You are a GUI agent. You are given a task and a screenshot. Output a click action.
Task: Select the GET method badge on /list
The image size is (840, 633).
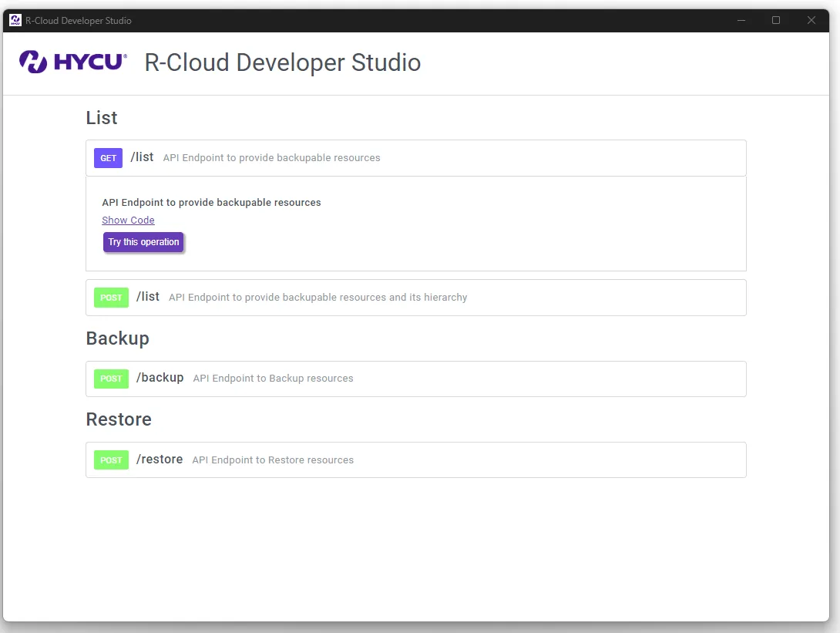(x=108, y=157)
